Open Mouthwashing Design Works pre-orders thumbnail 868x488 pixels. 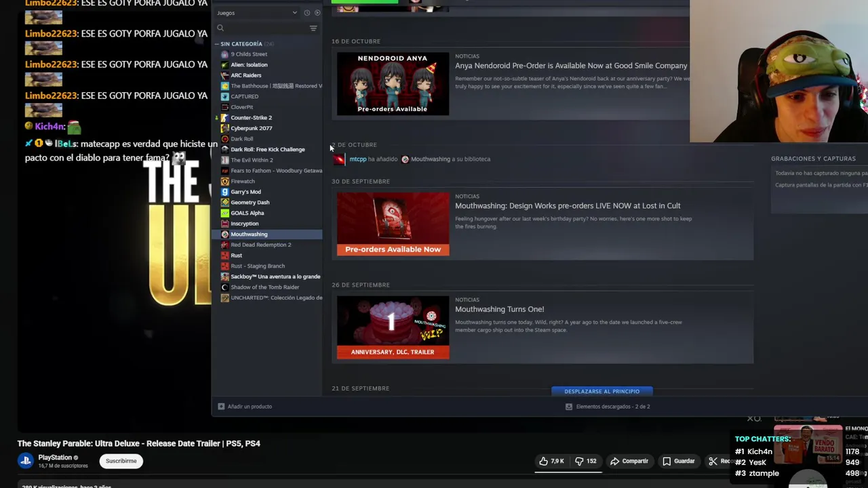(393, 224)
